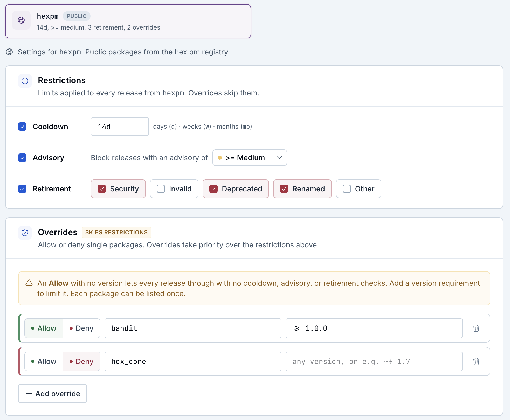Select Deny for the bandit override
This screenshot has height=420, width=510.
point(81,328)
